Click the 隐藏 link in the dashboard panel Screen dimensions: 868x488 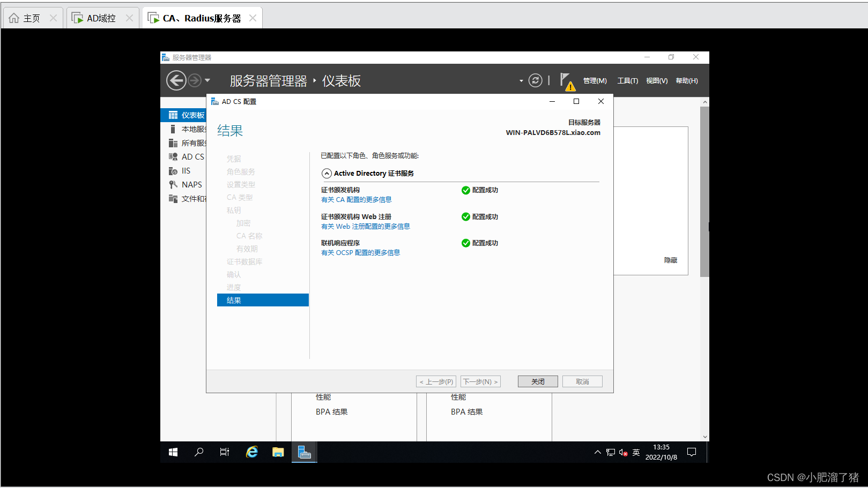coord(671,260)
